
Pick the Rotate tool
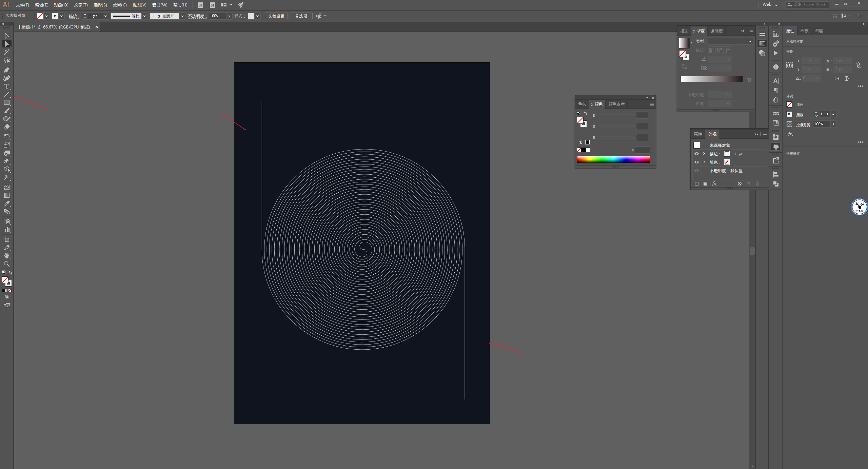pos(6,136)
